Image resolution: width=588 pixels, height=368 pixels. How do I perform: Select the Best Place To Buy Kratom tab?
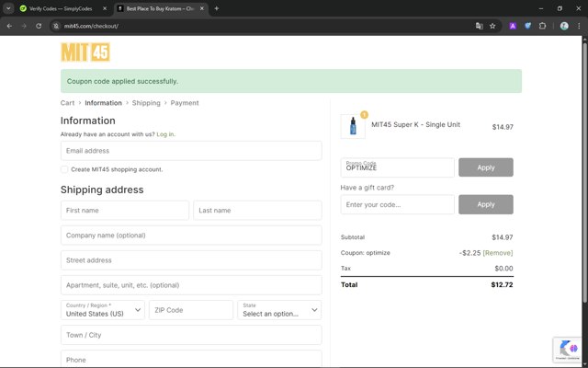161,8
